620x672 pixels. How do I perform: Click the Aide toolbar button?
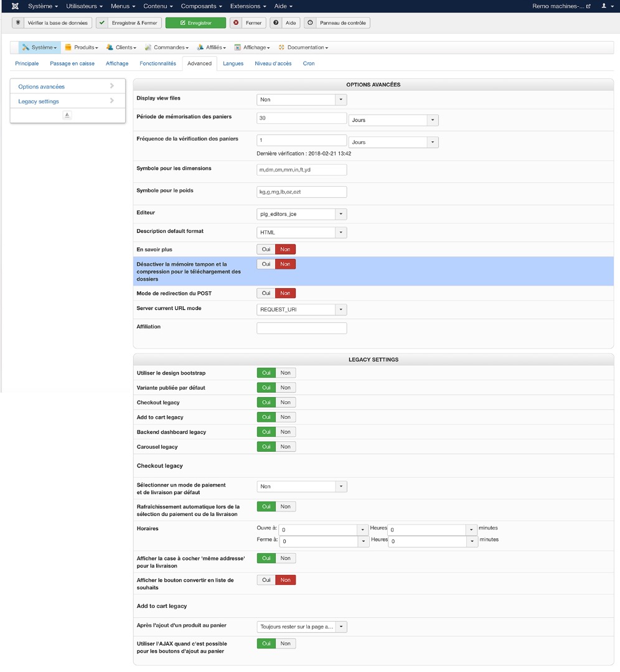(285, 23)
